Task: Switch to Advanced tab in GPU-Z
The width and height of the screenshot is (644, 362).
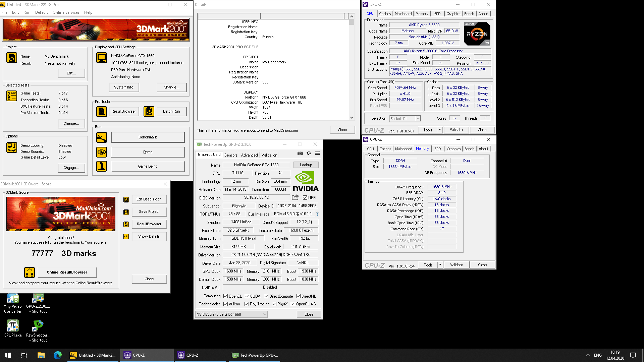Action: (249, 155)
